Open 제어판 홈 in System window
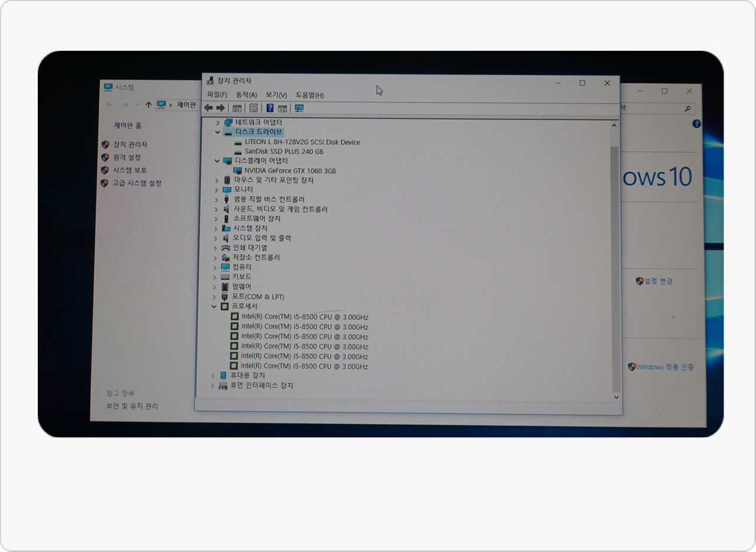The width and height of the screenshot is (756, 552). click(128, 126)
